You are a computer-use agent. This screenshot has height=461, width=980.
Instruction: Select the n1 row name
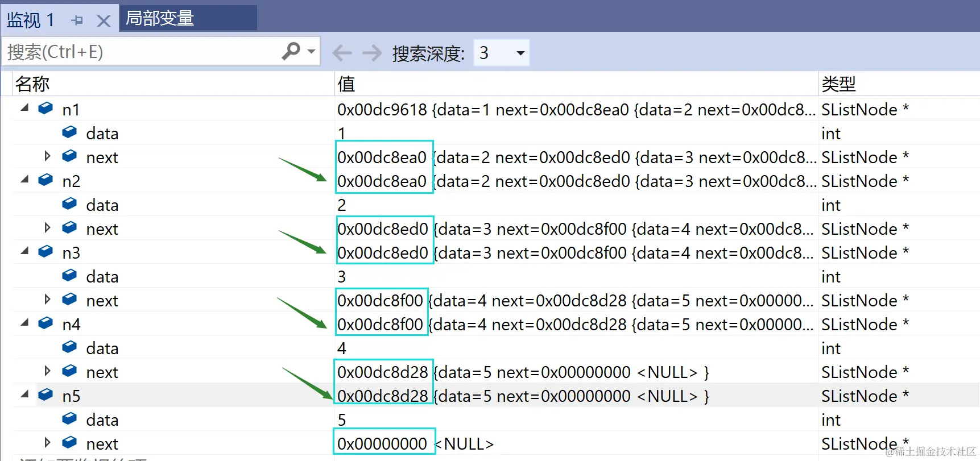tap(71, 110)
